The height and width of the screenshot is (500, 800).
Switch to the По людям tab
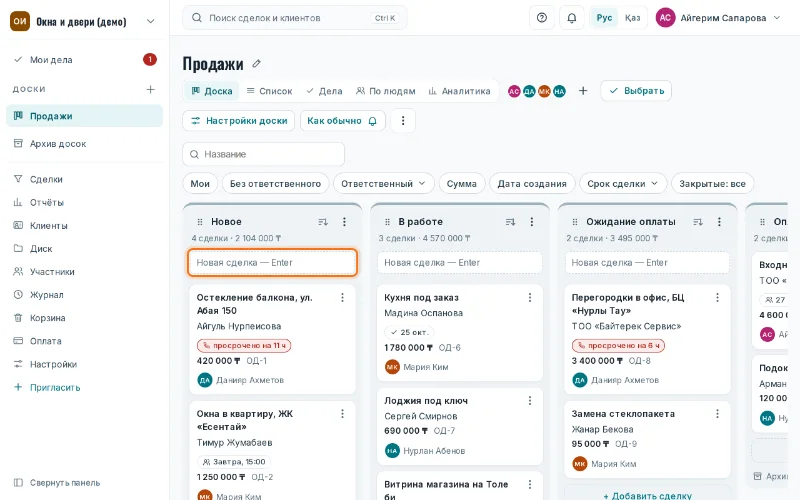[386, 91]
